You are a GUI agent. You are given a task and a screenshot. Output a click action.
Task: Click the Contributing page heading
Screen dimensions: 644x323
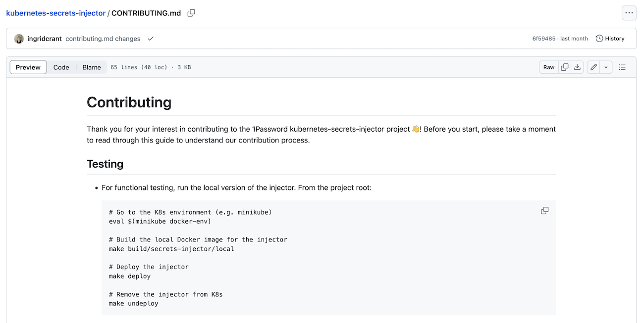point(129,103)
